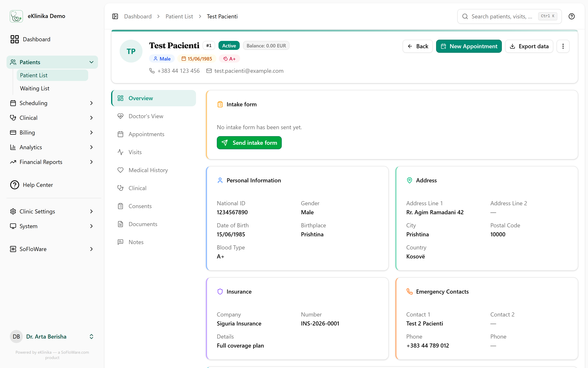Open Help Center in the sidebar
588x368 pixels.
point(52,185)
